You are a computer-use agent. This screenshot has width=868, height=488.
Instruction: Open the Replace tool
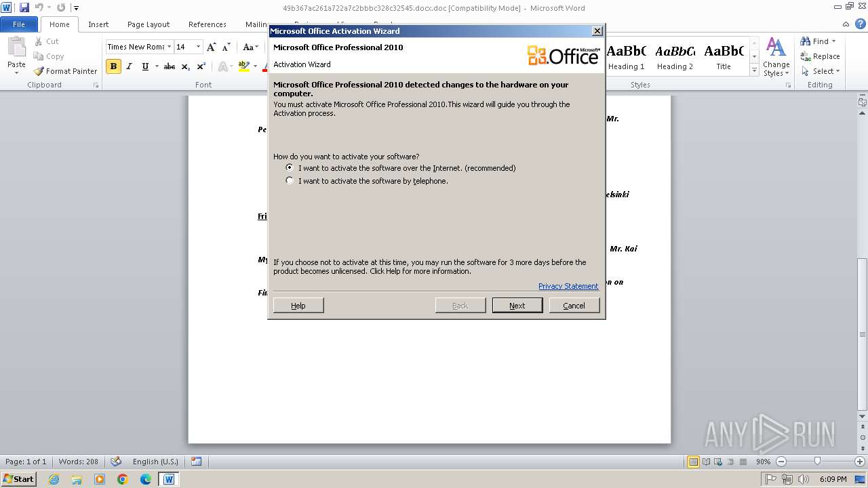(x=821, y=56)
